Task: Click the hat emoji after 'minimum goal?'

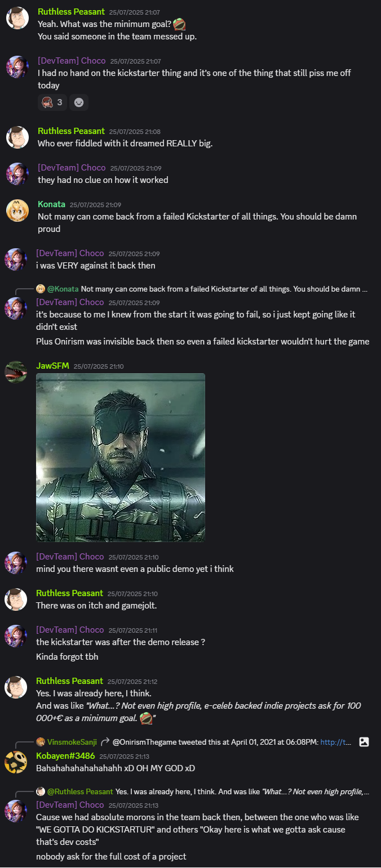Action: (x=180, y=24)
